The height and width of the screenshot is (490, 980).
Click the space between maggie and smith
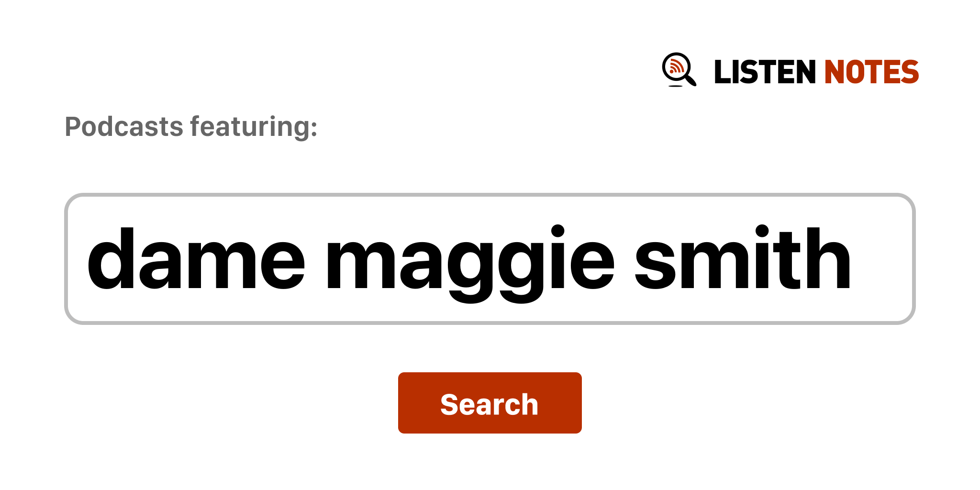point(624,259)
